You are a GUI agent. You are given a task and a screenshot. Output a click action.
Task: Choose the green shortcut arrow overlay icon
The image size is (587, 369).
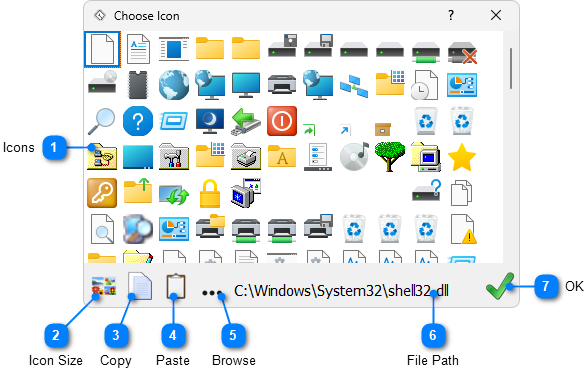pyautogui.click(x=309, y=129)
